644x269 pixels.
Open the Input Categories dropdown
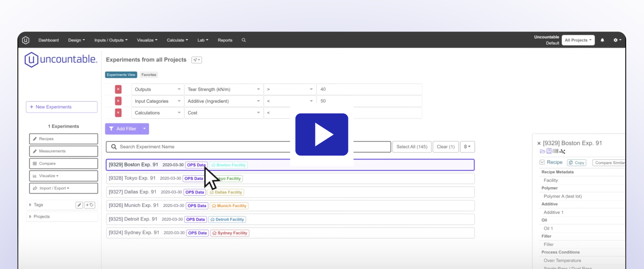pos(157,101)
